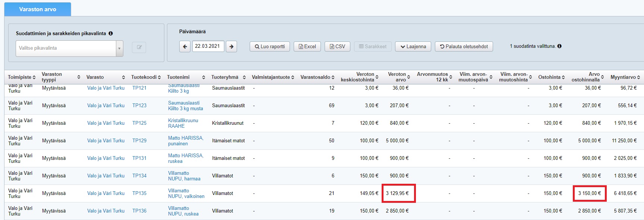Screen dimensions: 644x220
Task: Click the '1 970,15 €' Myyntiarvo cell
Action: point(625,123)
